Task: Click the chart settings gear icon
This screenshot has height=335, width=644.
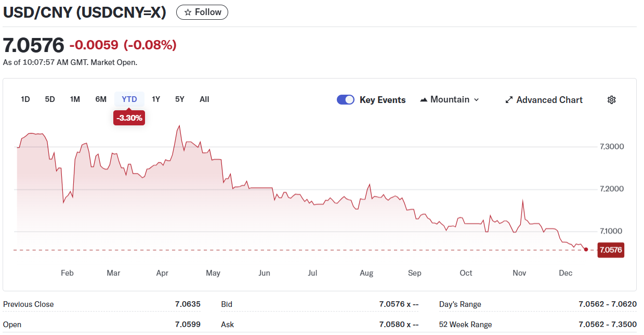Action: [611, 100]
